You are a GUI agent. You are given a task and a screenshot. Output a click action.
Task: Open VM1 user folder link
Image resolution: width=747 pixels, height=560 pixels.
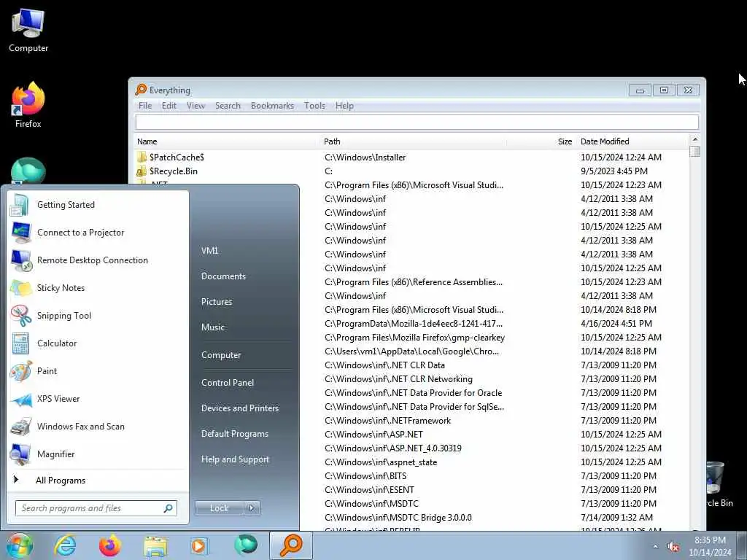coord(209,251)
